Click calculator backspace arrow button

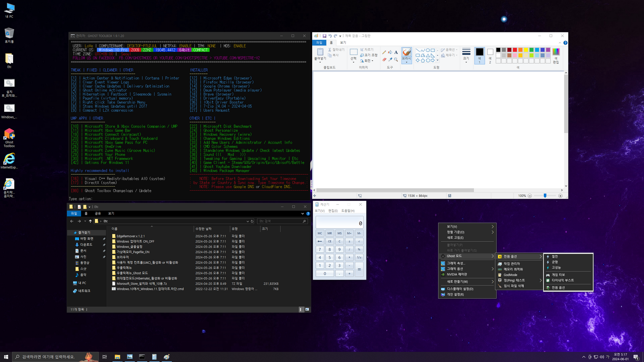point(320,241)
